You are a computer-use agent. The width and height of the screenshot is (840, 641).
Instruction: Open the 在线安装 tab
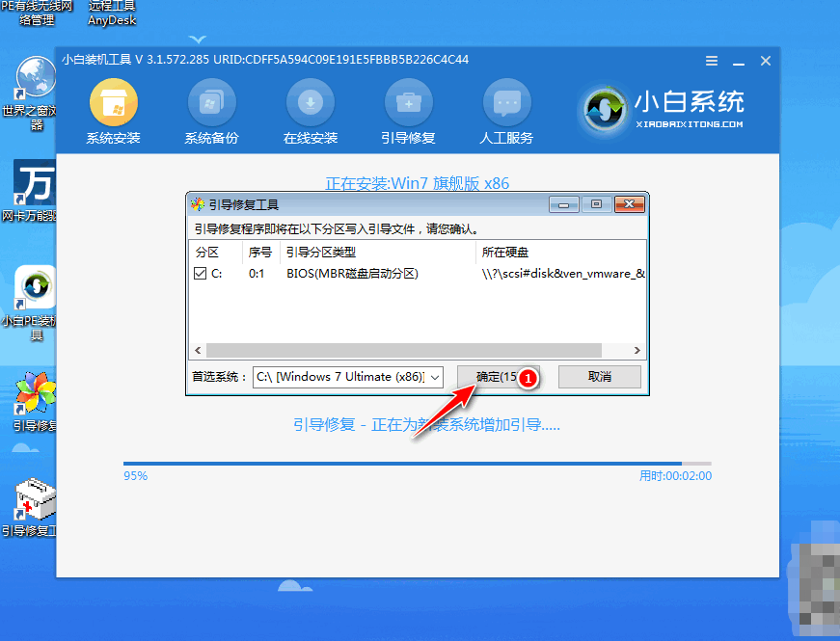pos(311,112)
